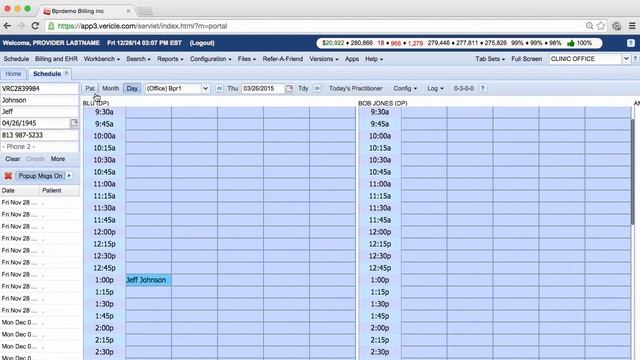Click the lock icon in address bar
The height and width of the screenshot is (360, 640).
coord(51,26)
